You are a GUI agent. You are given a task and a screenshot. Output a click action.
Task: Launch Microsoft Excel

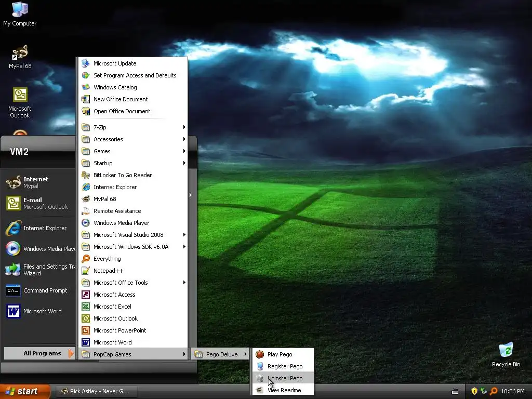pyautogui.click(x=133, y=307)
